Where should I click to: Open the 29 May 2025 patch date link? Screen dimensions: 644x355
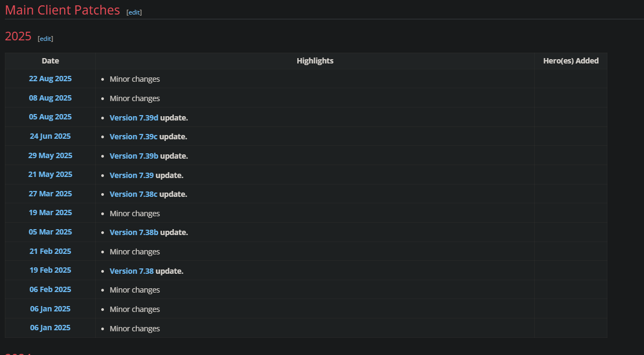pyautogui.click(x=50, y=155)
